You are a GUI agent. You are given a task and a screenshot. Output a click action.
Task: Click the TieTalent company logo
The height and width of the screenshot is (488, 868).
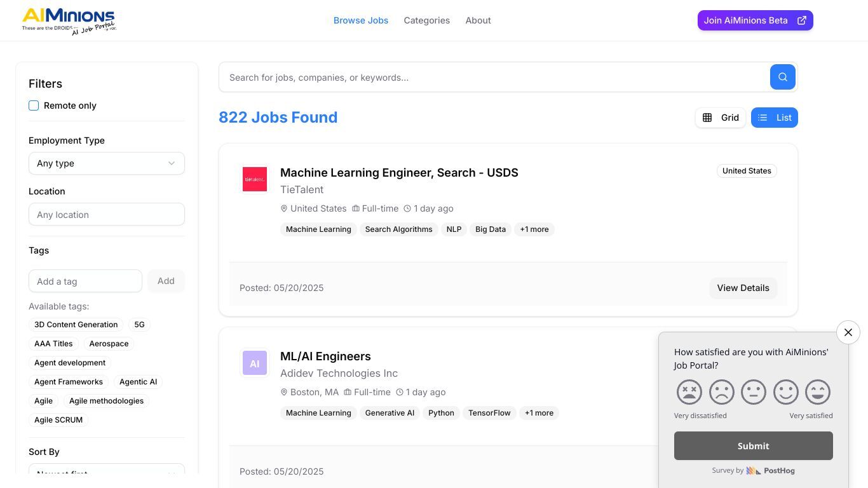(x=255, y=179)
